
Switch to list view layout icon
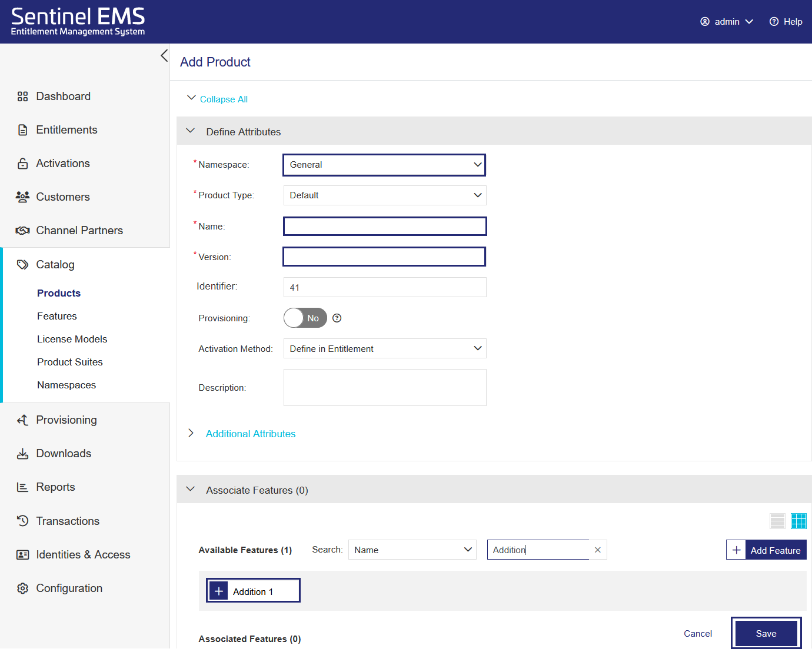tap(777, 521)
